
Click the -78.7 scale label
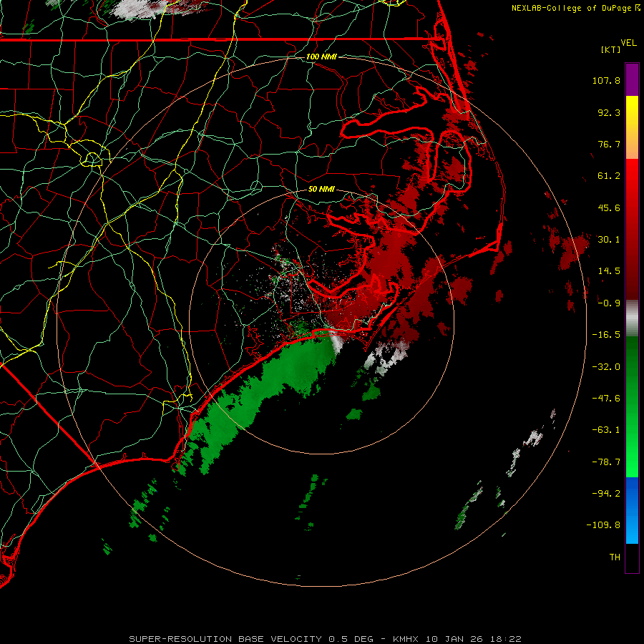click(x=606, y=462)
